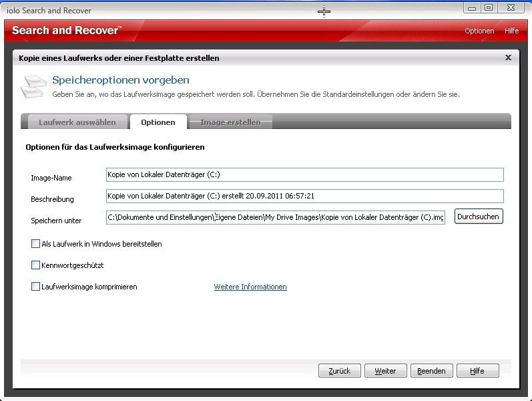Click the Beenden button
The image size is (532, 401).
pos(432,371)
